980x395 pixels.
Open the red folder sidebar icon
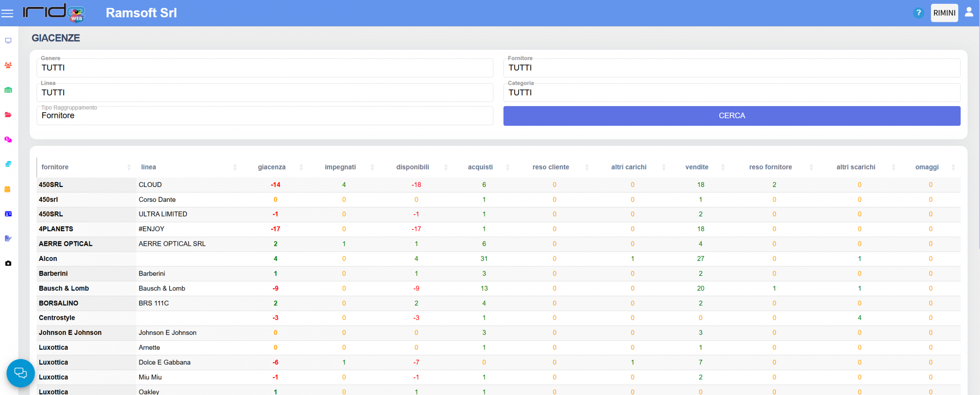[x=8, y=115]
